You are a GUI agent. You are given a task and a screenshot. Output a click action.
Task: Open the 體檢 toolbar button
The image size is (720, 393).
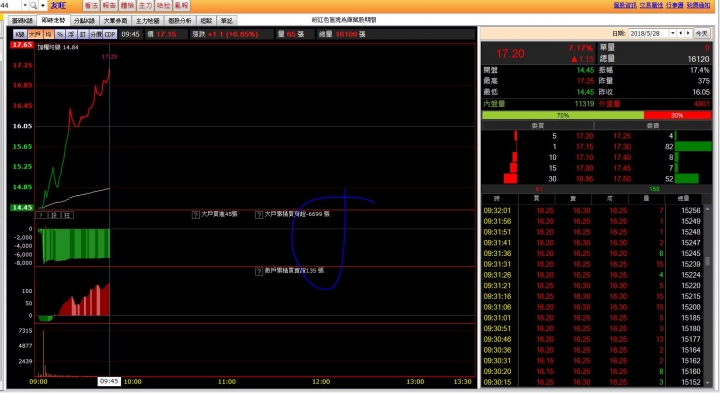coord(127,6)
